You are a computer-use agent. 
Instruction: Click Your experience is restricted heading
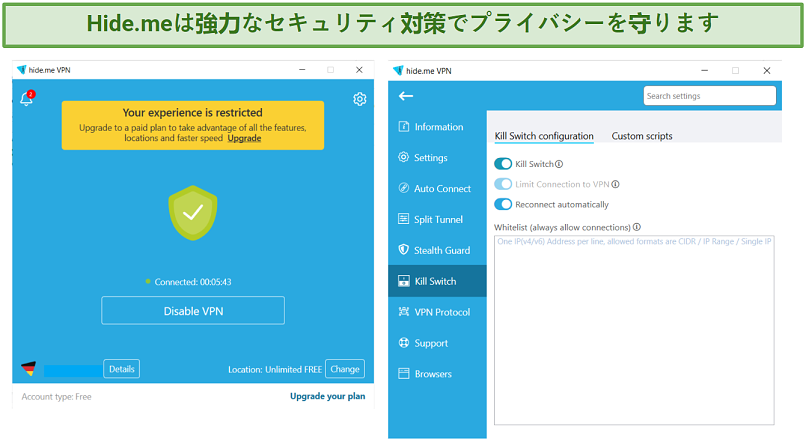[192, 113]
